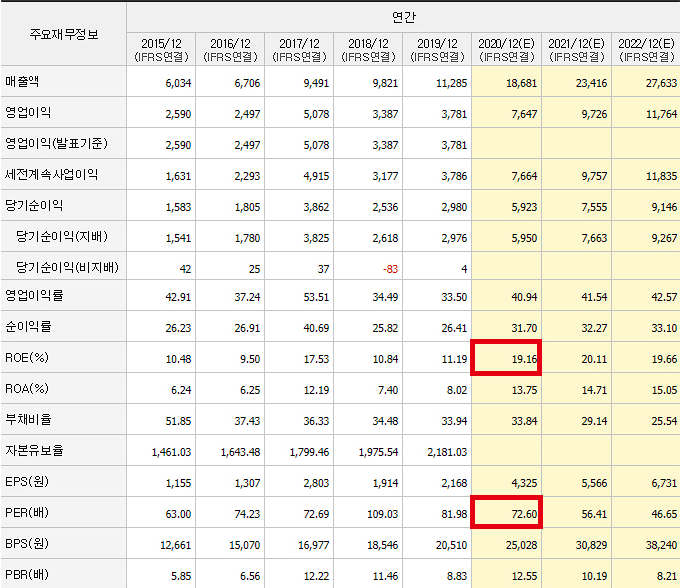The height and width of the screenshot is (588, 680).
Task: Select the 109.03 PER value
Action: coord(382,514)
